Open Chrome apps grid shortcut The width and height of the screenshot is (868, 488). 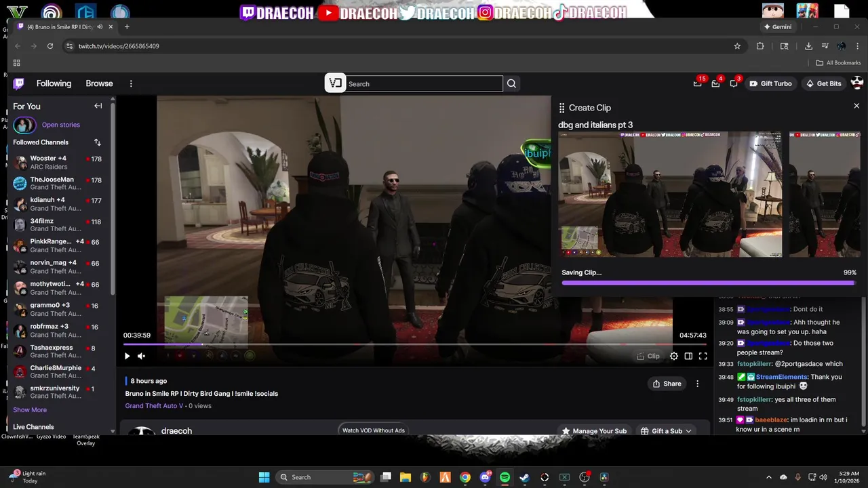[16, 62]
